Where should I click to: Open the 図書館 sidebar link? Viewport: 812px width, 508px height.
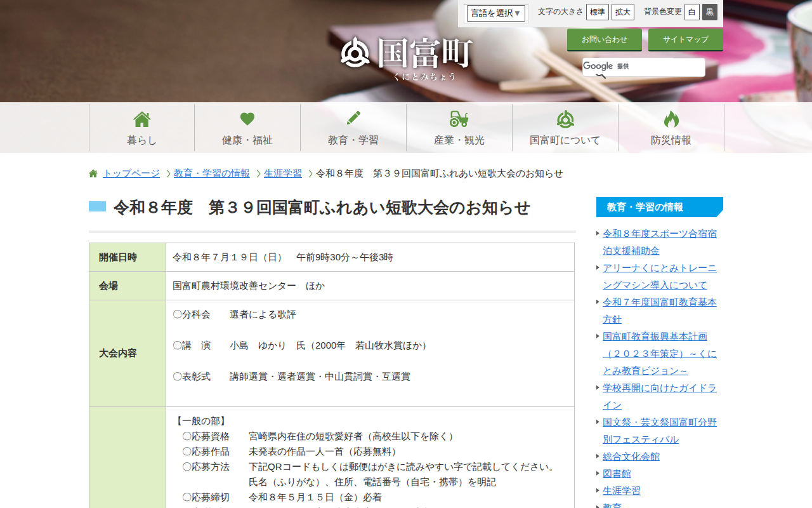(615, 473)
